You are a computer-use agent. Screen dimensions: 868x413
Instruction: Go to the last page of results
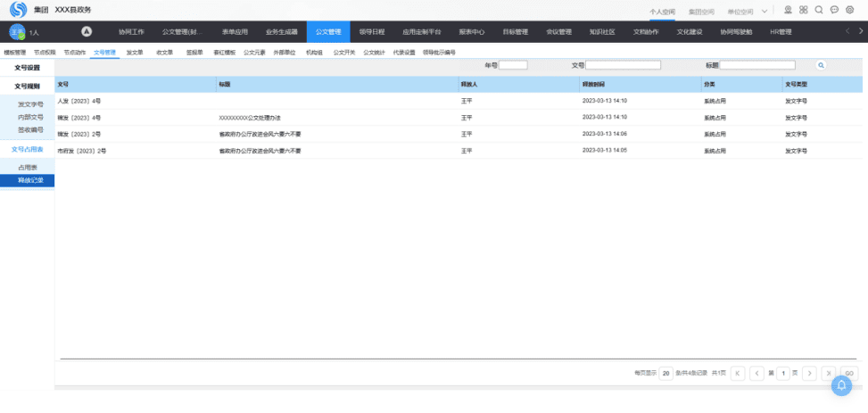pos(828,373)
